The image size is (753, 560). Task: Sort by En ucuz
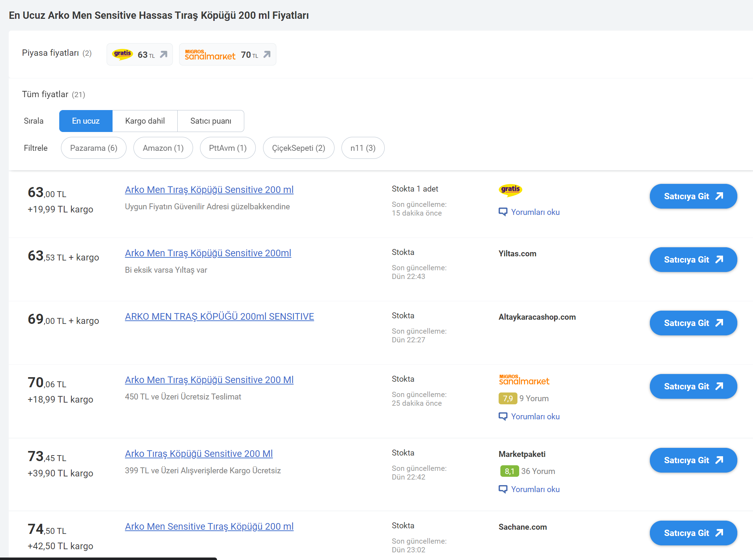tap(86, 121)
